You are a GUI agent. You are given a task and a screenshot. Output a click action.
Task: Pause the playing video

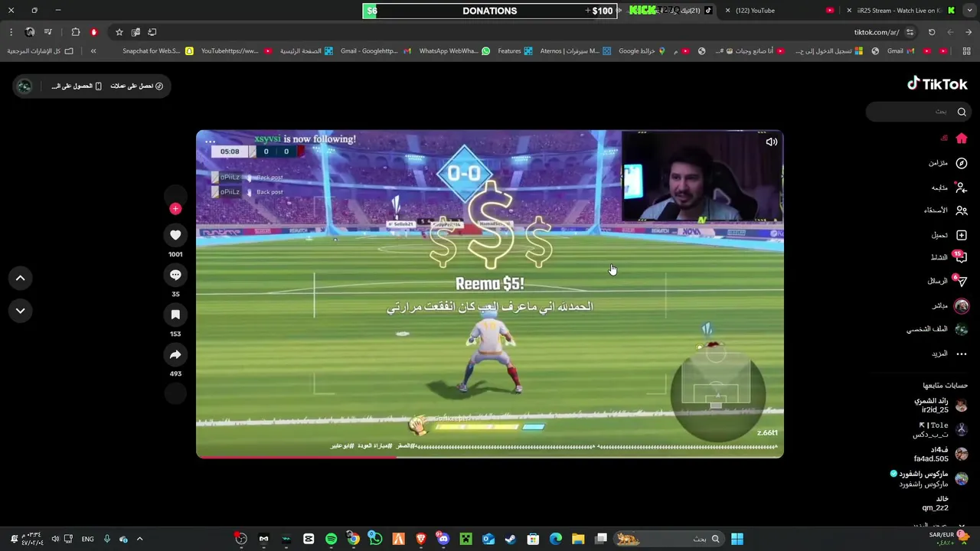coord(490,295)
